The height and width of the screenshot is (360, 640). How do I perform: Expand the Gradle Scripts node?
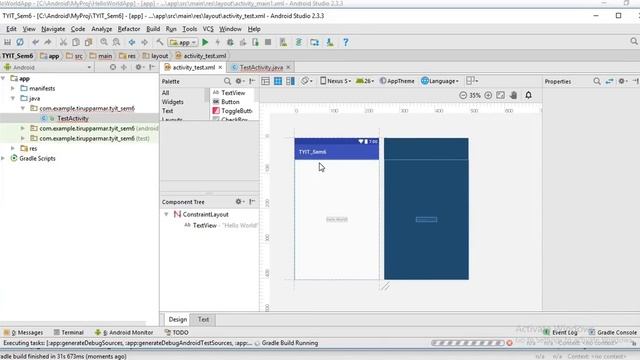pos(3,158)
